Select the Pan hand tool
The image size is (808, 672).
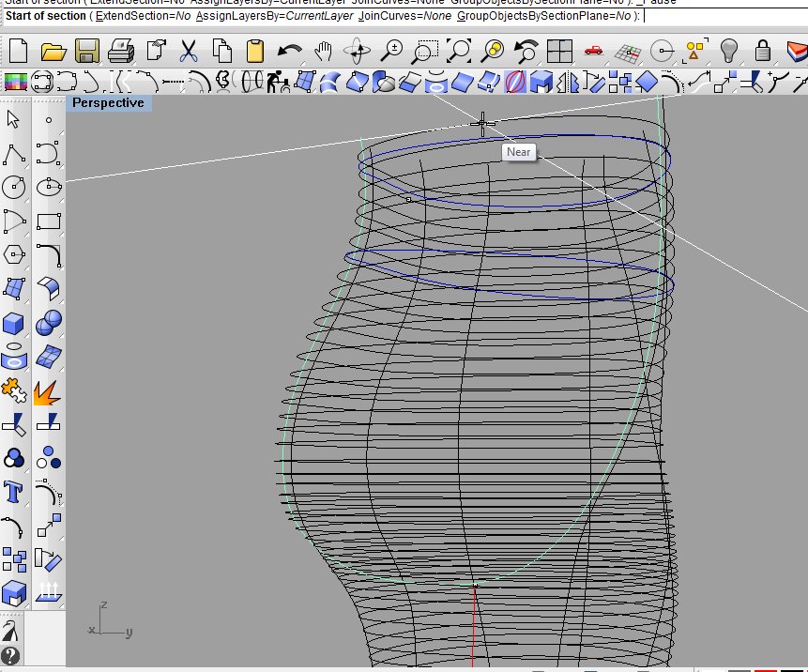pyautogui.click(x=324, y=51)
